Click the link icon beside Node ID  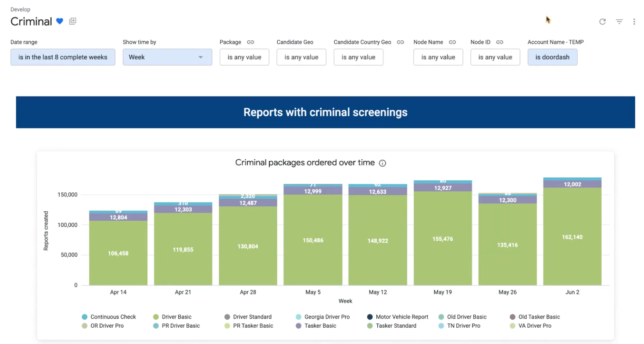(x=500, y=42)
